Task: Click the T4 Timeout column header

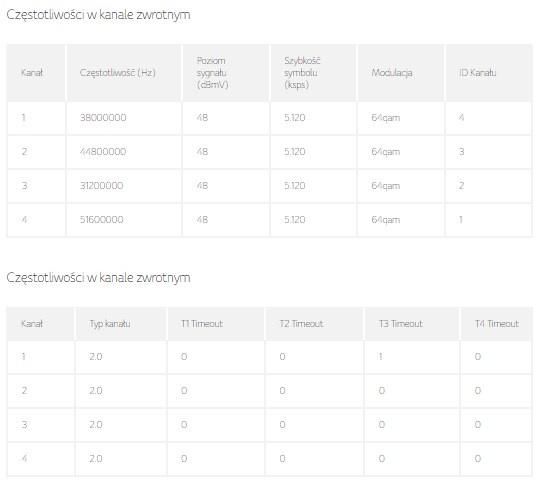Action: pos(497,324)
